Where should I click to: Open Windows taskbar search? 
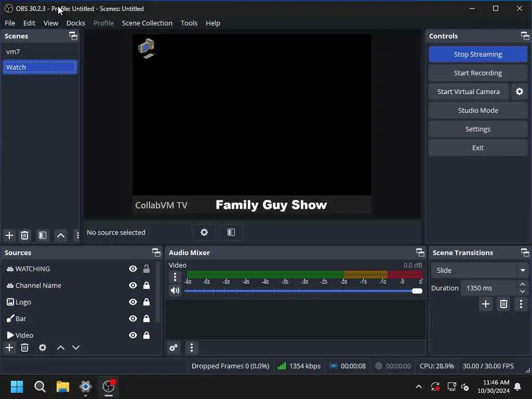point(39,387)
